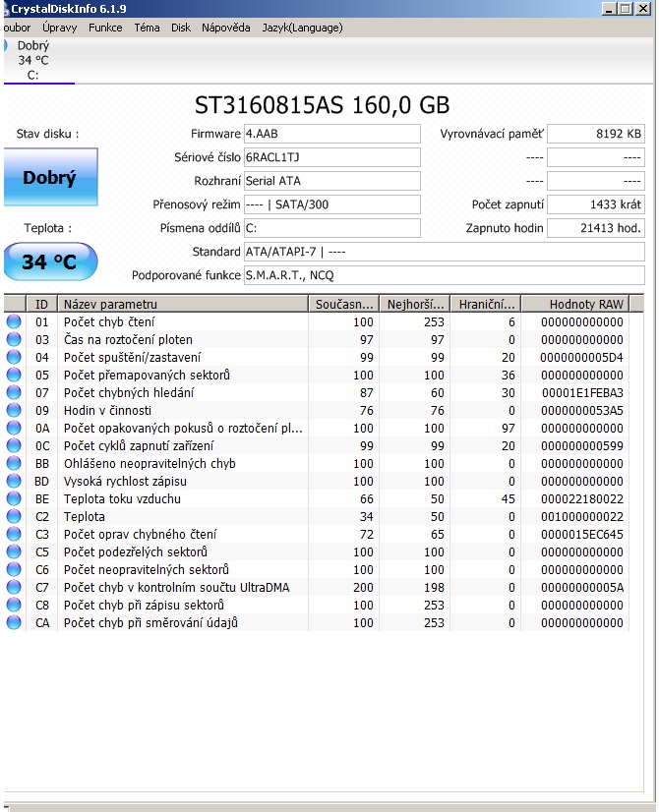The width and height of the screenshot is (659, 812).
Task: Click status orb for Počet neopravitelných sektorů
Action: 14,569
